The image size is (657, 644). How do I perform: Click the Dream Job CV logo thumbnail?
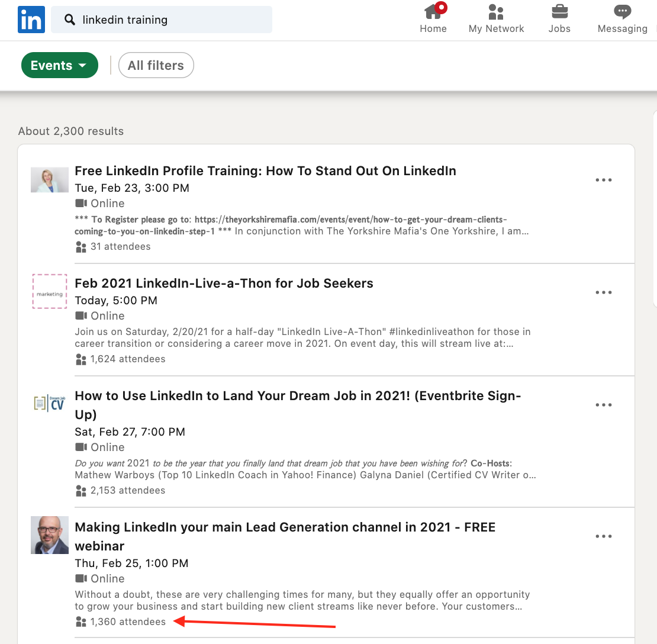(x=50, y=404)
